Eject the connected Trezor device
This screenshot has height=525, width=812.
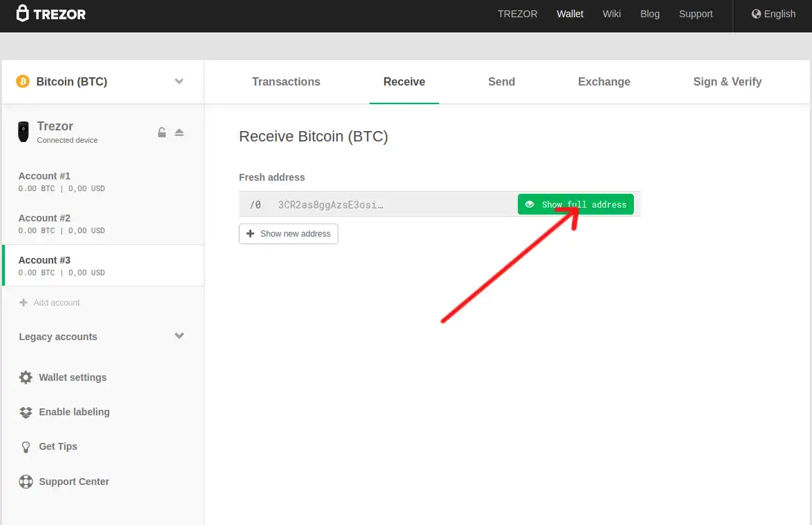(180, 132)
